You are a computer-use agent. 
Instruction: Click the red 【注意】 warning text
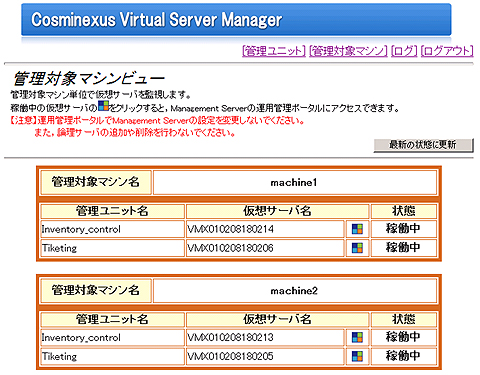(x=157, y=126)
